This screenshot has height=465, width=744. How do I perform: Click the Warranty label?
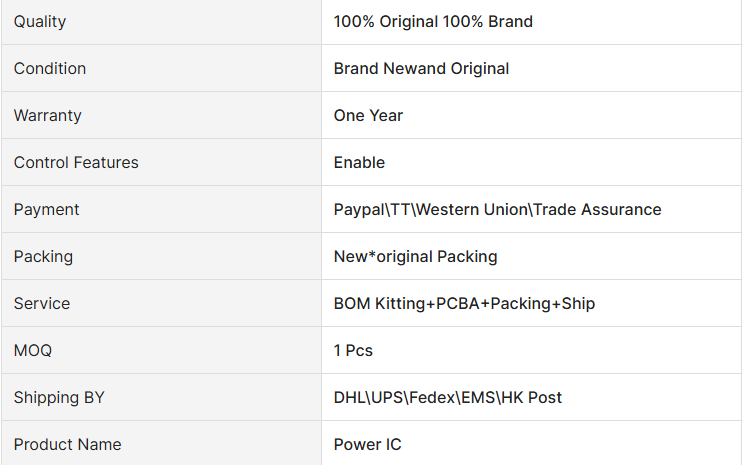click(x=47, y=116)
